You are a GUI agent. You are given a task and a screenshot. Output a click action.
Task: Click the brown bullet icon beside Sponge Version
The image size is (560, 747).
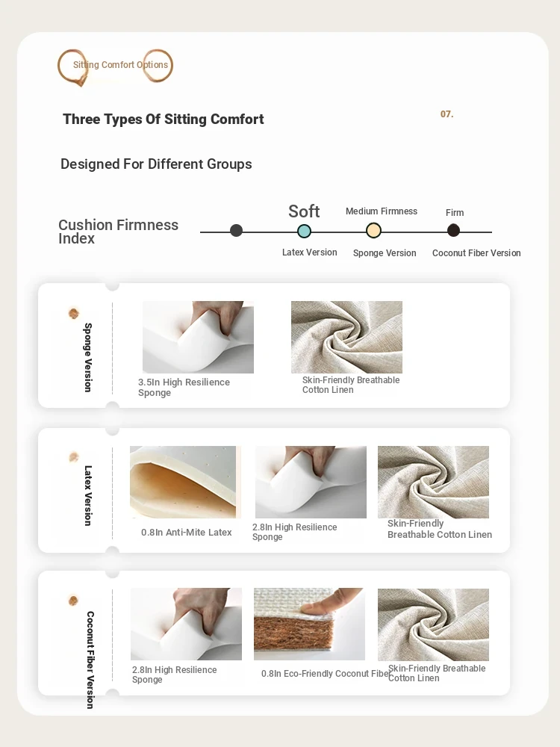73,313
